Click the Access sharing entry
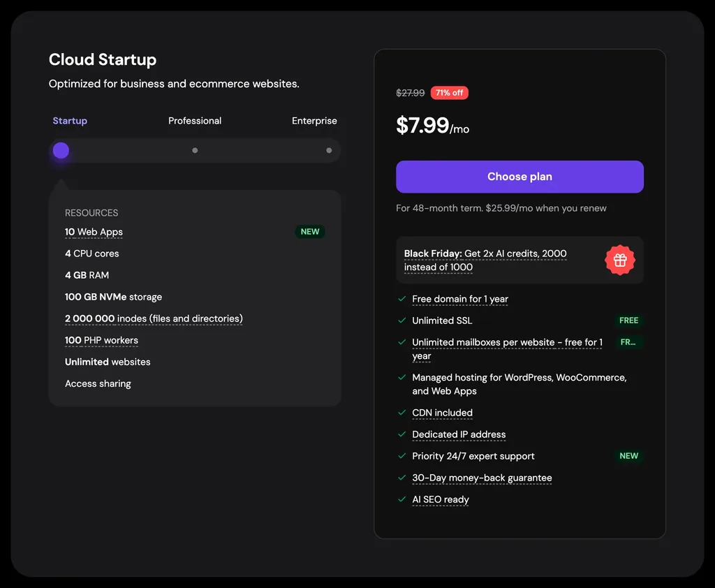 [x=98, y=383]
